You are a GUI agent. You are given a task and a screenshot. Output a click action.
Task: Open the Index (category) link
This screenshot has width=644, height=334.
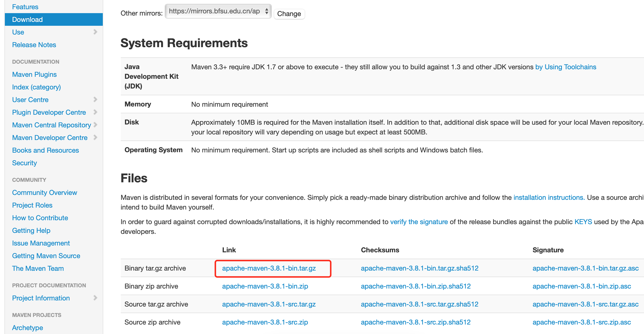point(36,87)
